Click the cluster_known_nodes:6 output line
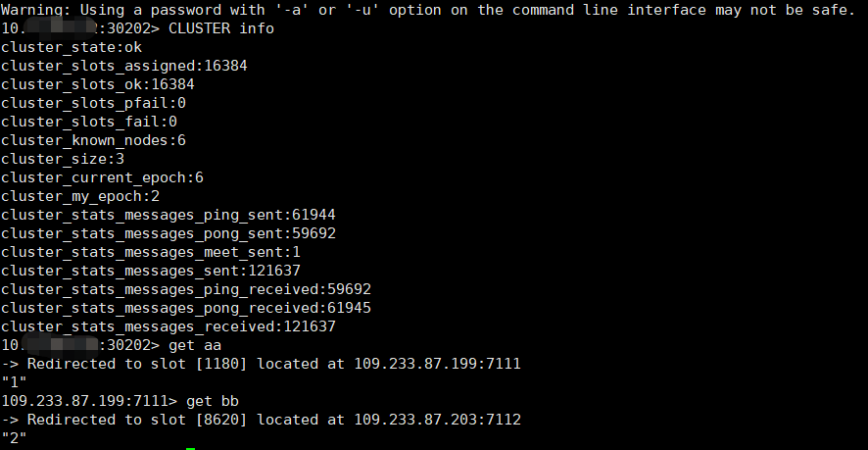 coord(93,140)
